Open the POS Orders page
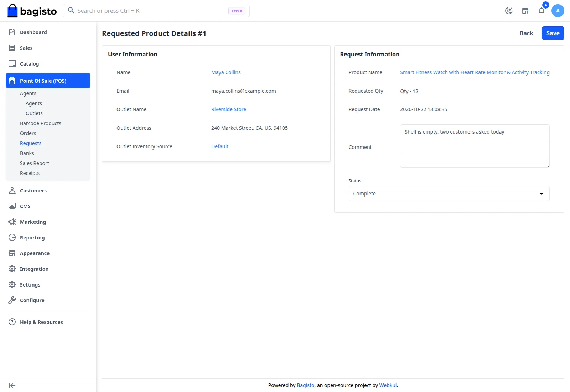Image resolution: width=570 pixels, height=392 pixels. tap(28, 133)
